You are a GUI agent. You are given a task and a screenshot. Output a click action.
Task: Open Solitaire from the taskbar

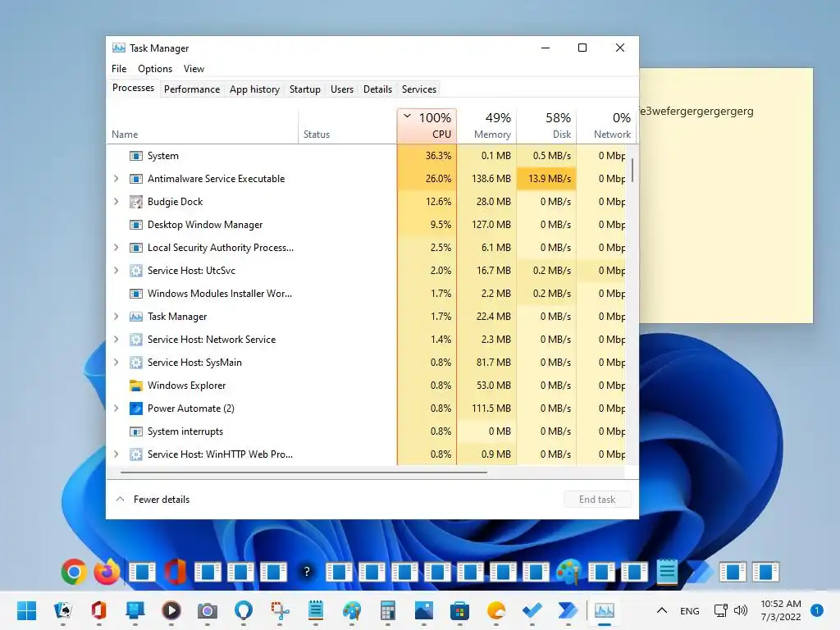62,610
